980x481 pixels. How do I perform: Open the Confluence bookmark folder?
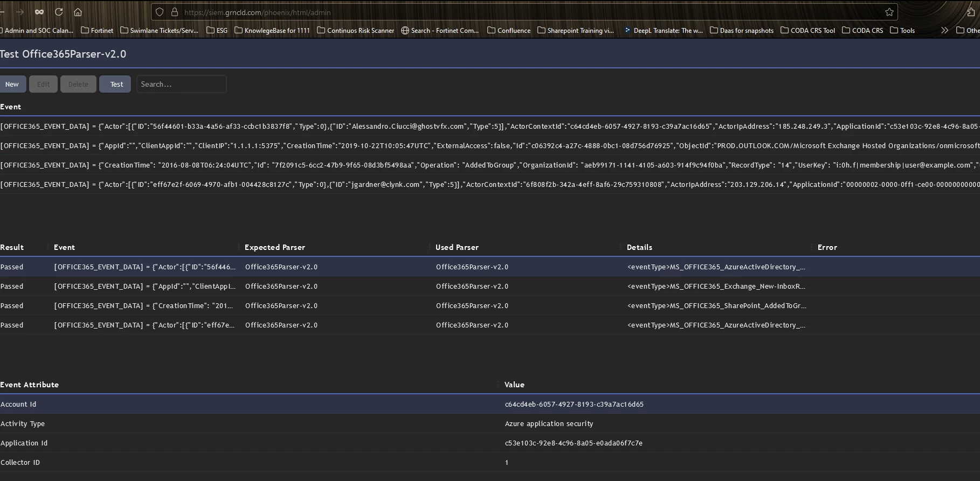point(509,31)
